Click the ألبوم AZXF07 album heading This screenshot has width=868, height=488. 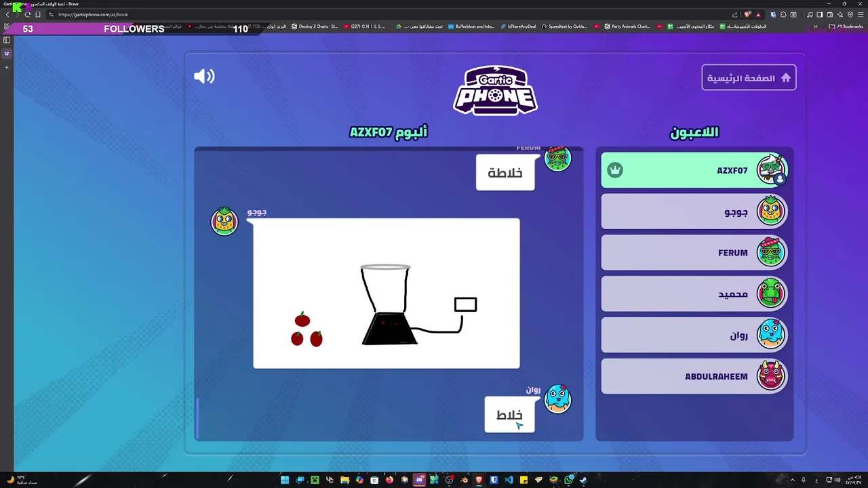coord(389,132)
